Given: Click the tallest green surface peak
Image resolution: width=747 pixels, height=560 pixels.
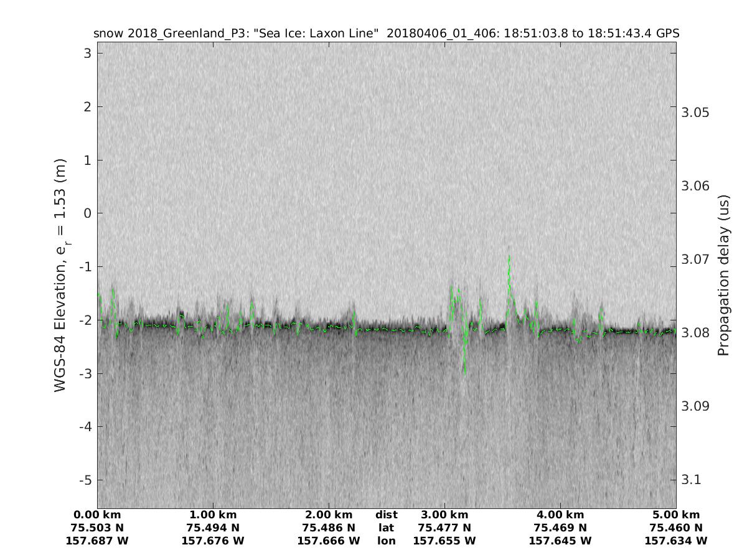Looking at the screenshot, I should pyautogui.click(x=509, y=257).
